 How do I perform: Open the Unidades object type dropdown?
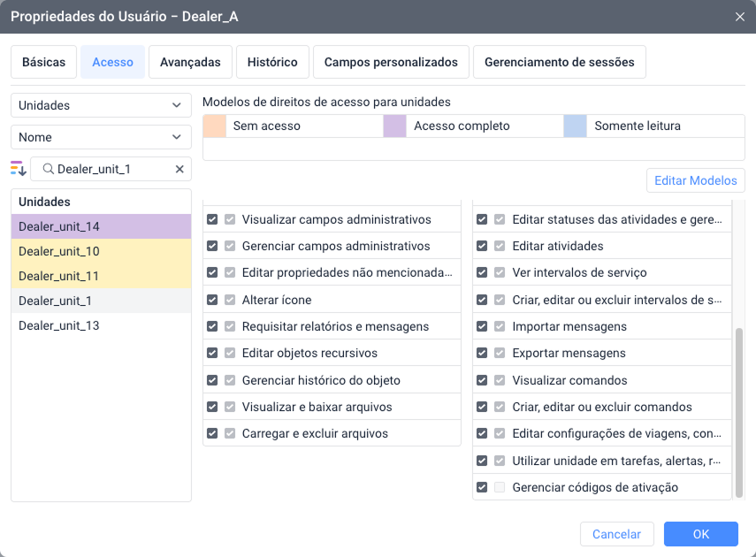coord(101,105)
